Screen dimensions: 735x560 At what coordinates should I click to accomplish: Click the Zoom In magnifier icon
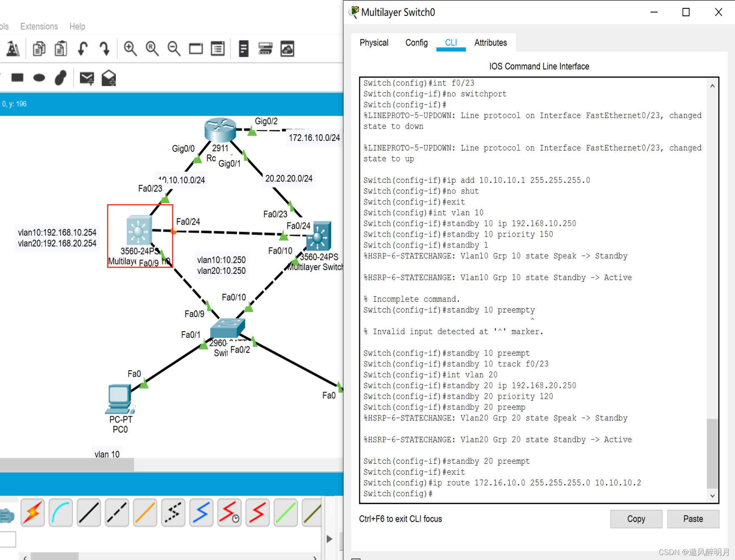[130, 49]
